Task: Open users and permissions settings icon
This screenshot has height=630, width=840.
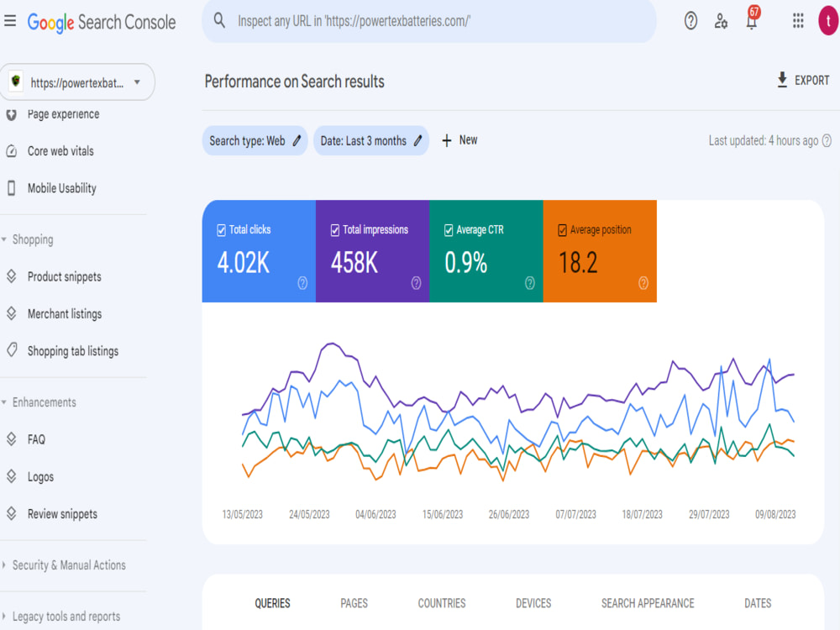Action: coord(721,22)
